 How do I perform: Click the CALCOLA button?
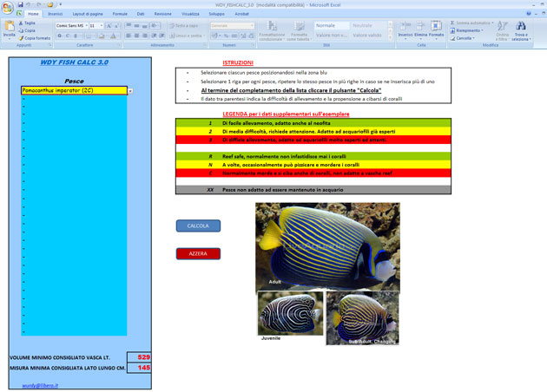pyautogui.click(x=198, y=225)
